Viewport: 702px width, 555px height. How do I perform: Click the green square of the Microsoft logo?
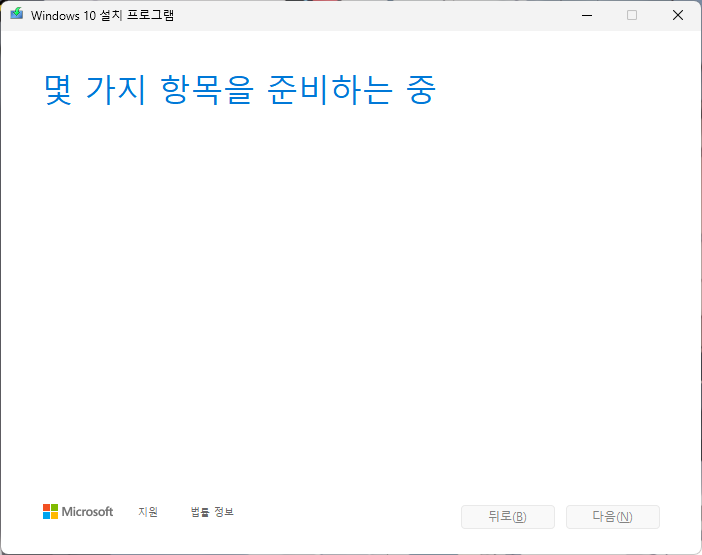[x=54, y=508]
